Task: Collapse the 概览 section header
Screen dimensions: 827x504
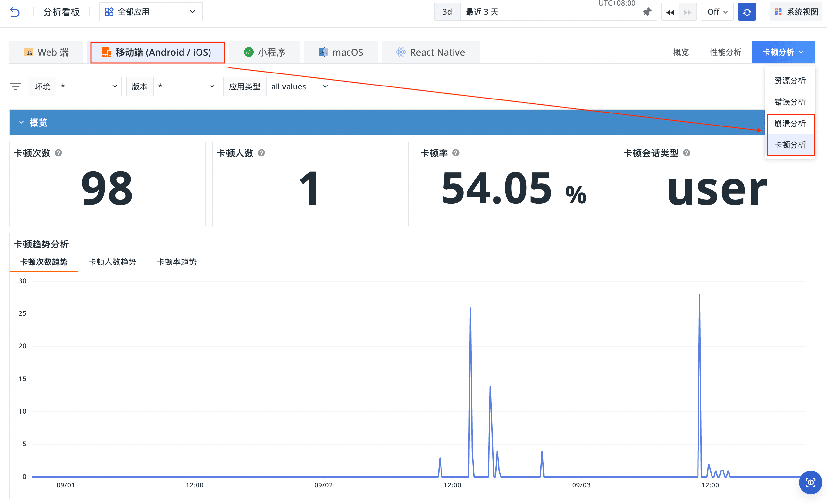Action: point(387,123)
